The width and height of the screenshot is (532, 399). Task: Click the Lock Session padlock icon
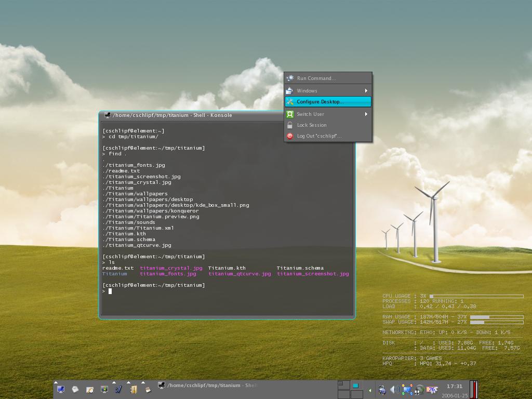click(x=290, y=125)
